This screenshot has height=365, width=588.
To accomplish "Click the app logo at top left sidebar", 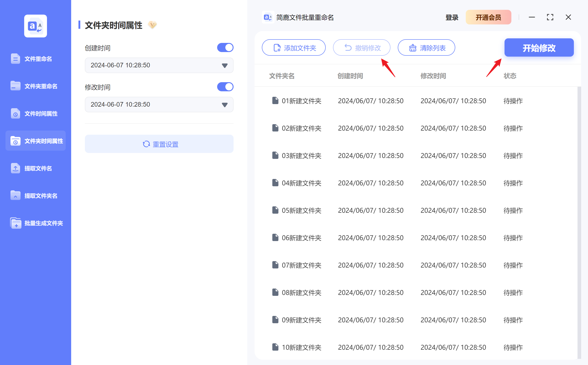I will [x=35, y=26].
